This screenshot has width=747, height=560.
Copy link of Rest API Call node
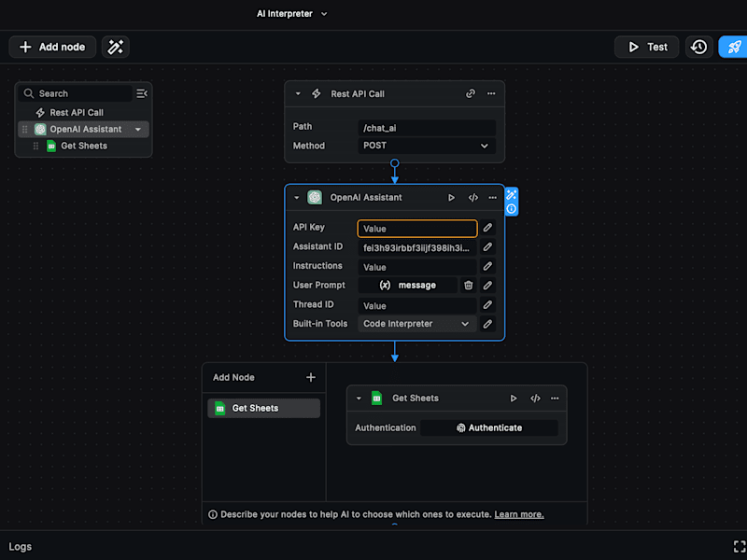[x=471, y=94]
